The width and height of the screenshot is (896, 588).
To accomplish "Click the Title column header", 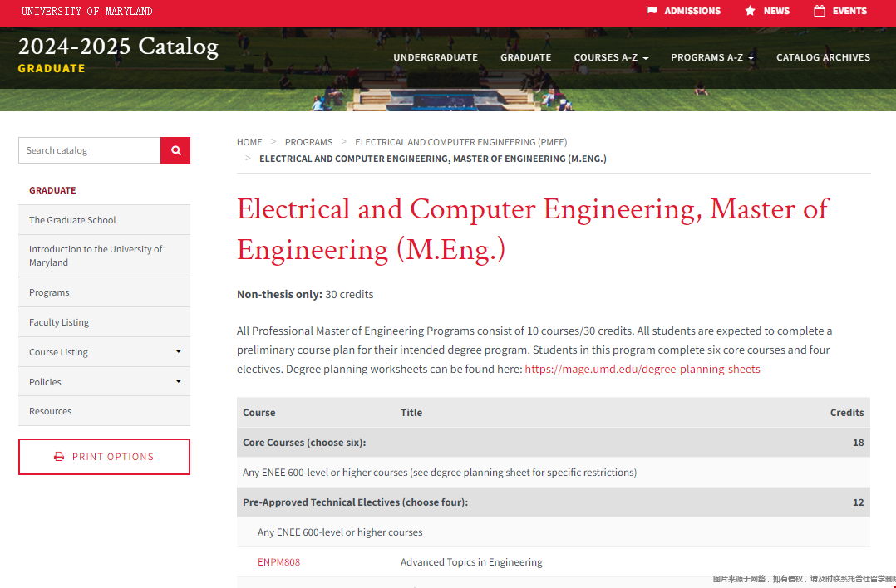I will tap(411, 412).
